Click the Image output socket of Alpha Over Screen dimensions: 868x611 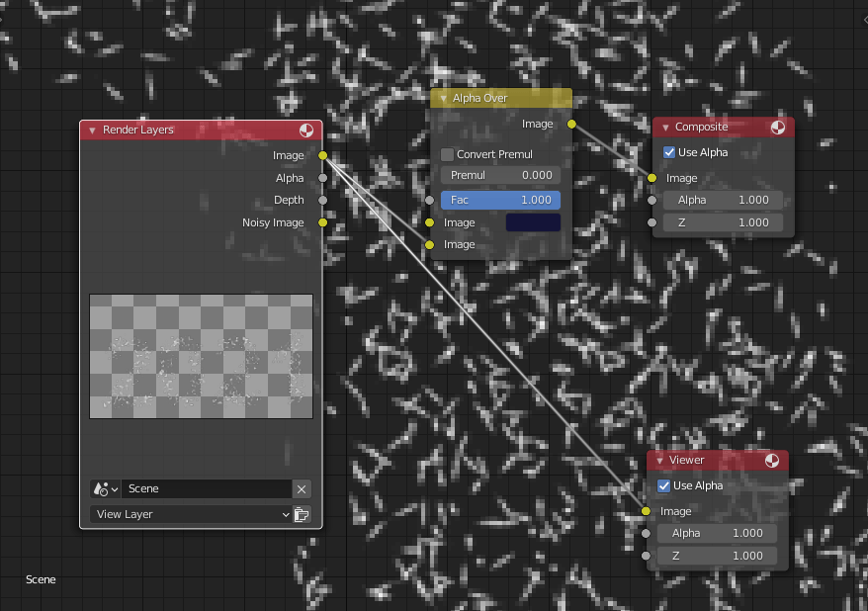[571, 124]
